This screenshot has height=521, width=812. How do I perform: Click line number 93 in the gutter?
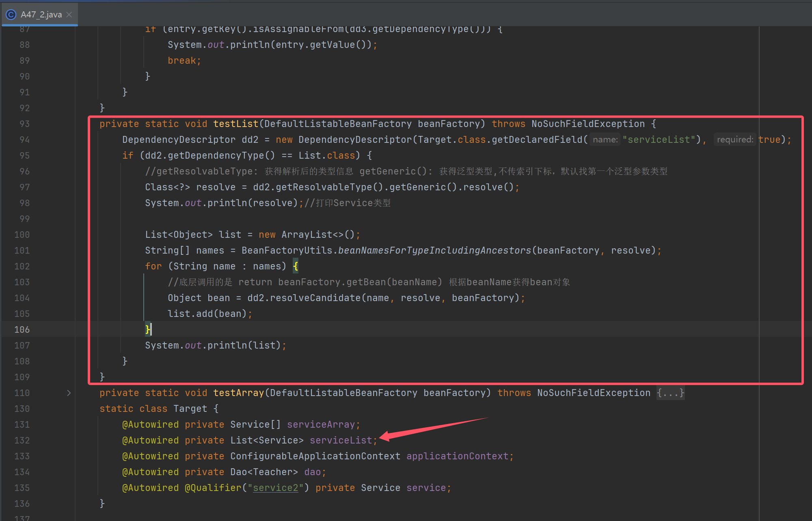[x=24, y=124]
